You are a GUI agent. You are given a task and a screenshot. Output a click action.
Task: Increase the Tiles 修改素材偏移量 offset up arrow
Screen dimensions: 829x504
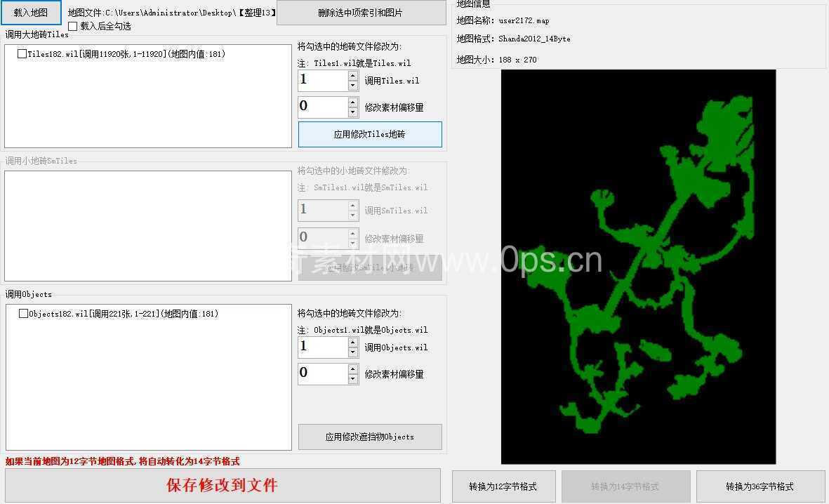point(353,102)
